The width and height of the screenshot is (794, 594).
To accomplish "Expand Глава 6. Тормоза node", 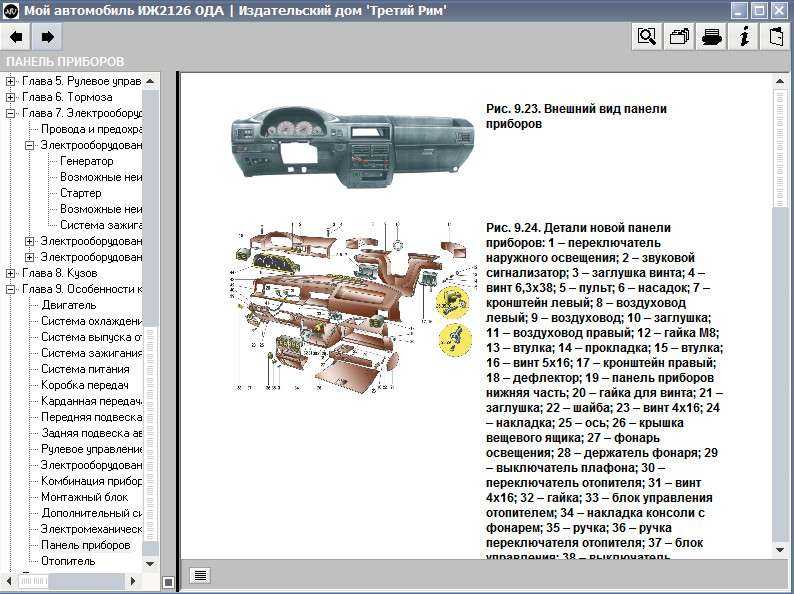I will (x=10, y=97).
